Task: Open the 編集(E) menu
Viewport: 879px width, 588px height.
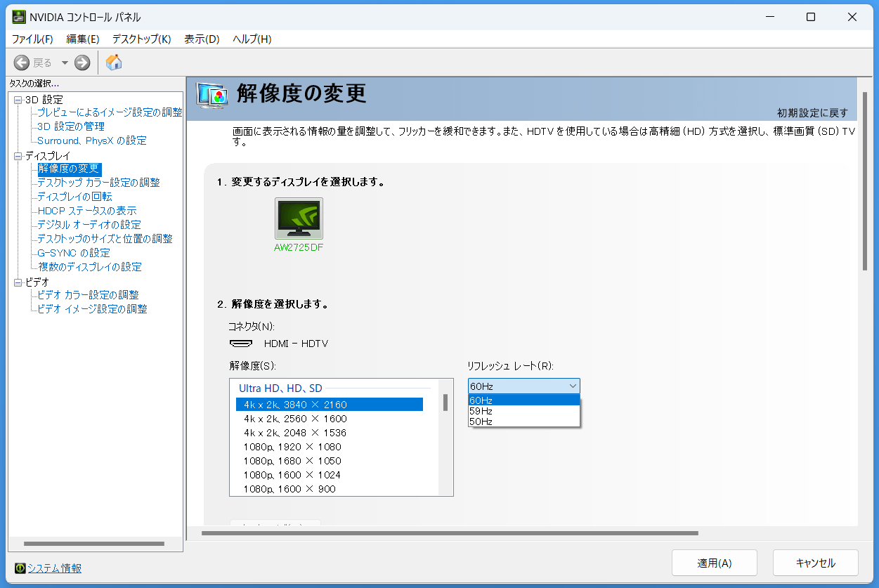Action: [83, 39]
